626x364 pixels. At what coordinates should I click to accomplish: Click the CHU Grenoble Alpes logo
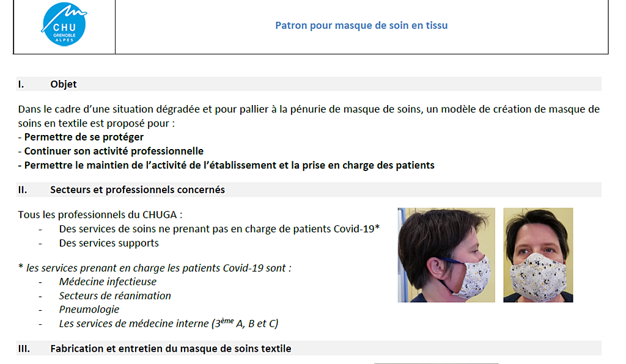(x=64, y=24)
